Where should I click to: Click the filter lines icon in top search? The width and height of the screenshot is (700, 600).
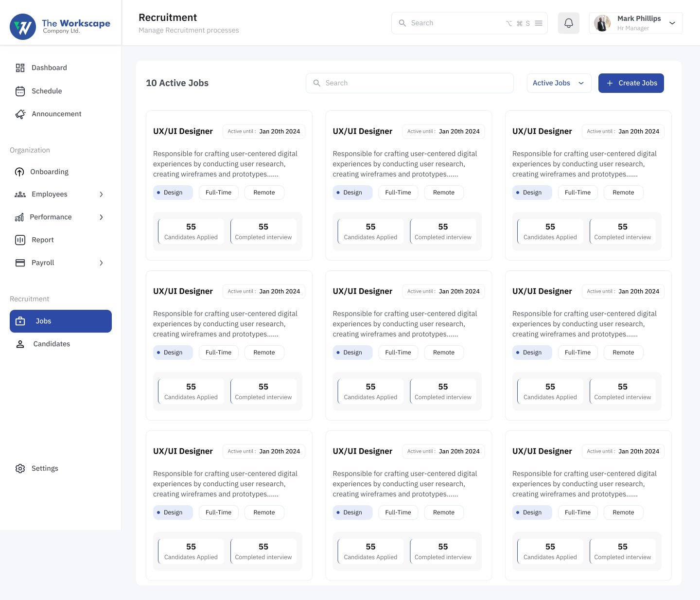pyautogui.click(x=539, y=23)
